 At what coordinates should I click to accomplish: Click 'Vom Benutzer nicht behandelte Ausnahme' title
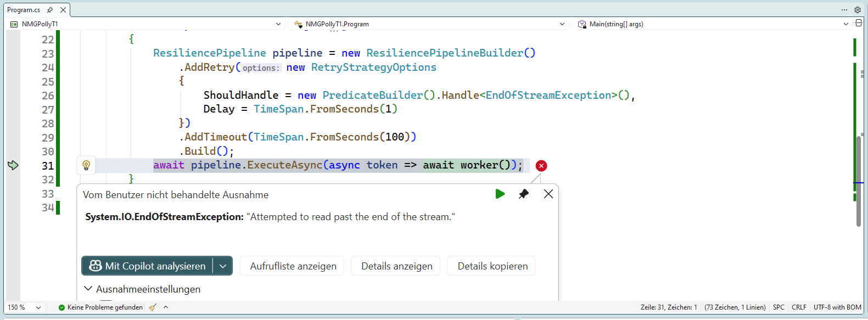(176, 195)
